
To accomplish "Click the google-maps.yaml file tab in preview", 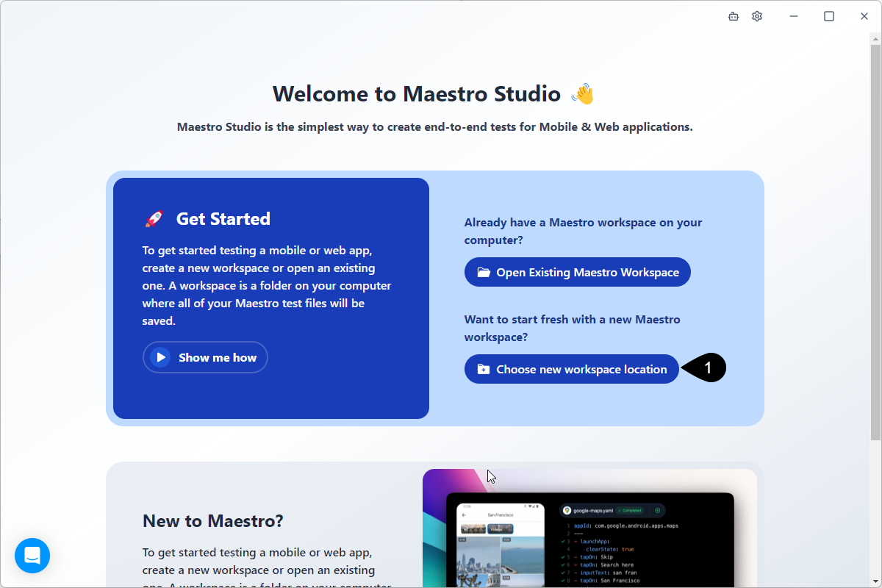I will 593,510.
